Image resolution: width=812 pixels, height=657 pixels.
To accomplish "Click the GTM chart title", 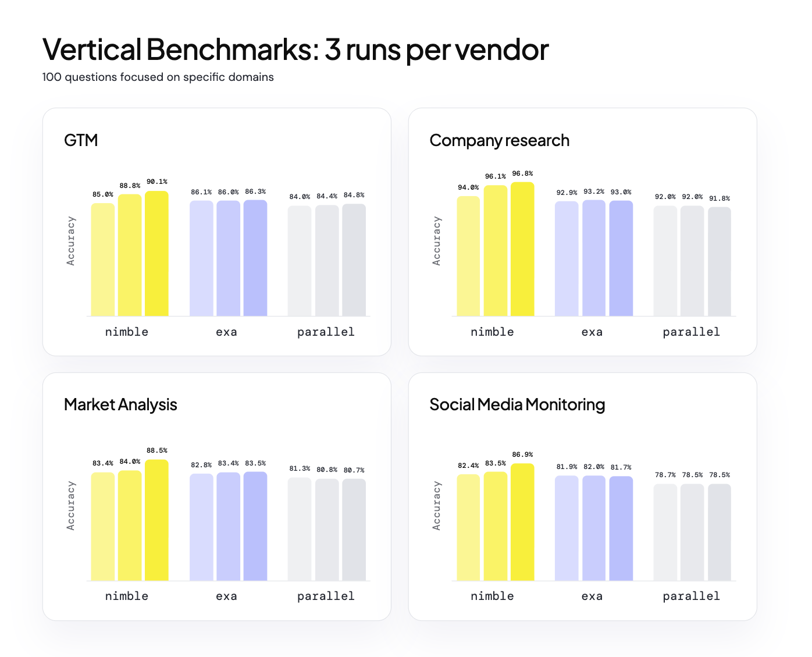I will pyautogui.click(x=81, y=140).
